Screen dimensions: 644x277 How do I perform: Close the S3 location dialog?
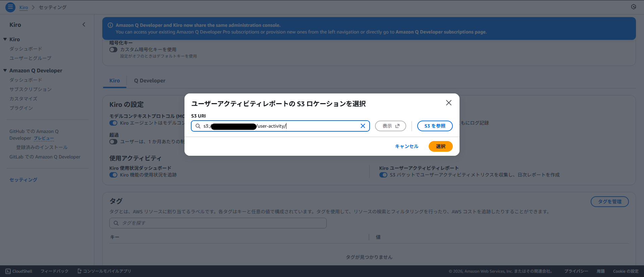click(x=448, y=103)
